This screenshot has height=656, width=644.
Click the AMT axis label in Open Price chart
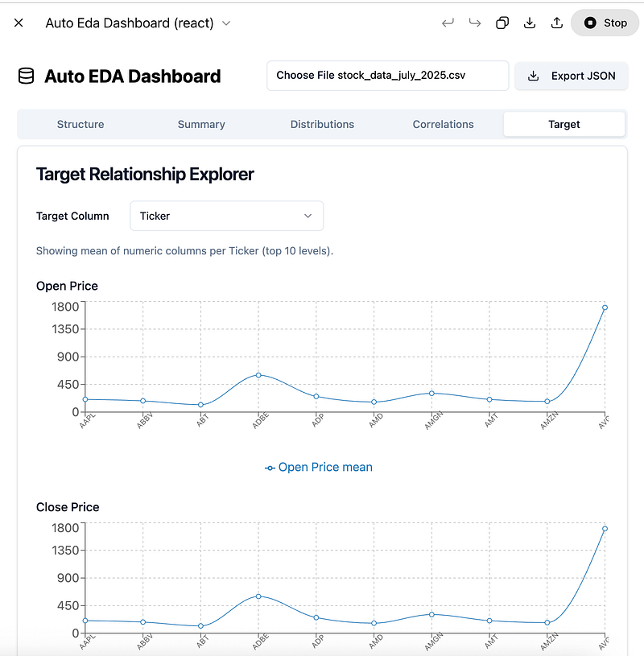491,420
